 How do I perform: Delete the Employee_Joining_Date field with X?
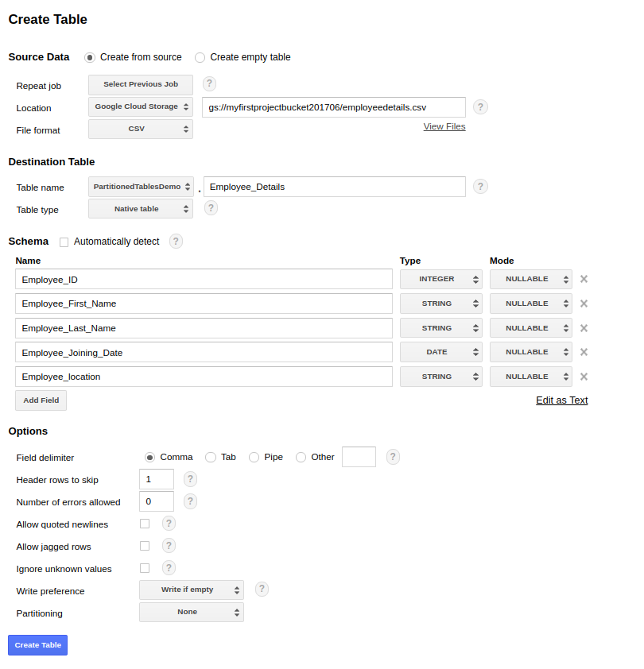[584, 352]
